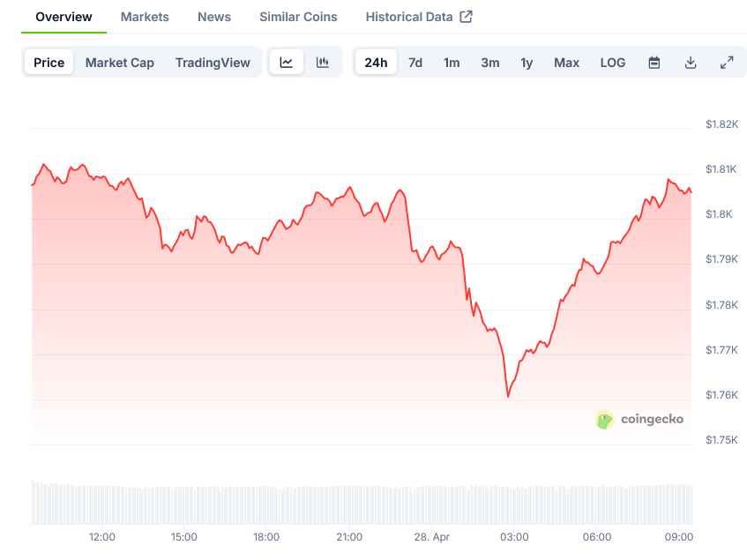Viewport: 747px width, 560px height.
Task: Go to the News tab
Action: [214, 17]
